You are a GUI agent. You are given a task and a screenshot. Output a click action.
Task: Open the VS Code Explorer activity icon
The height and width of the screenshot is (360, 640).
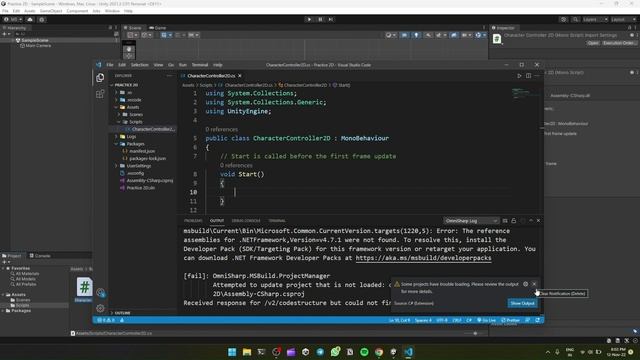pos(100,78)
